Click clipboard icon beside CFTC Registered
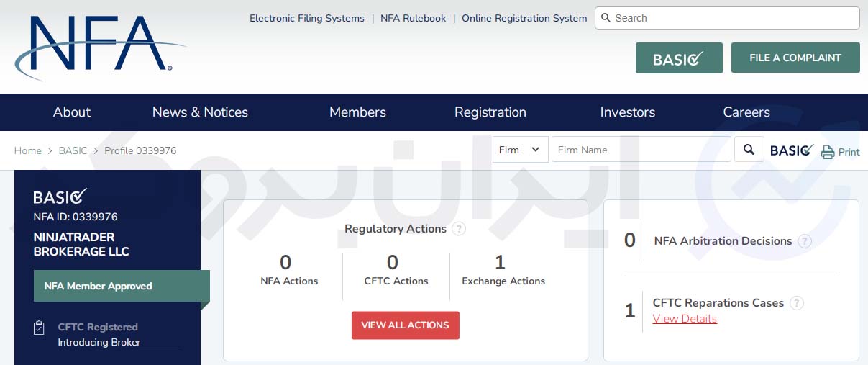This screenshot has height=365, width=868. click(40, 328)
